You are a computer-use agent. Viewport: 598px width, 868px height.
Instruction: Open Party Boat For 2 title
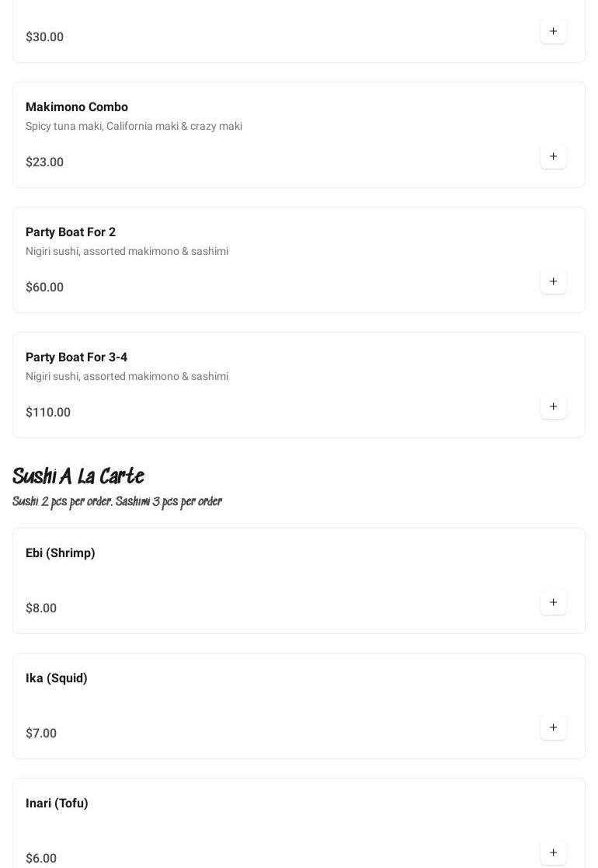pos(71,232)
